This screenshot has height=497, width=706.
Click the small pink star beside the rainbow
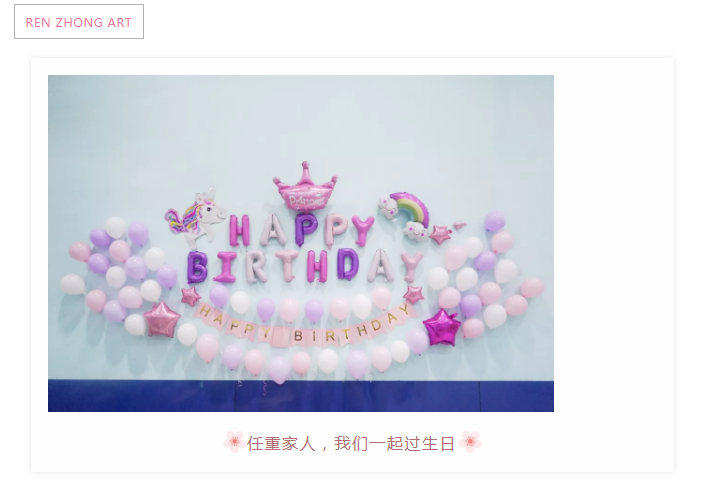pos(440,234)
